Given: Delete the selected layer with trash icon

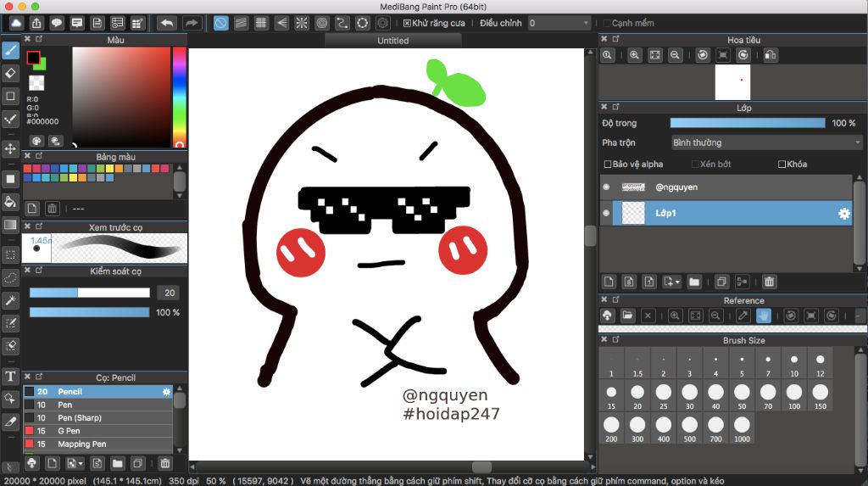Looking at the screenshot, I should [x=769, y=282].
